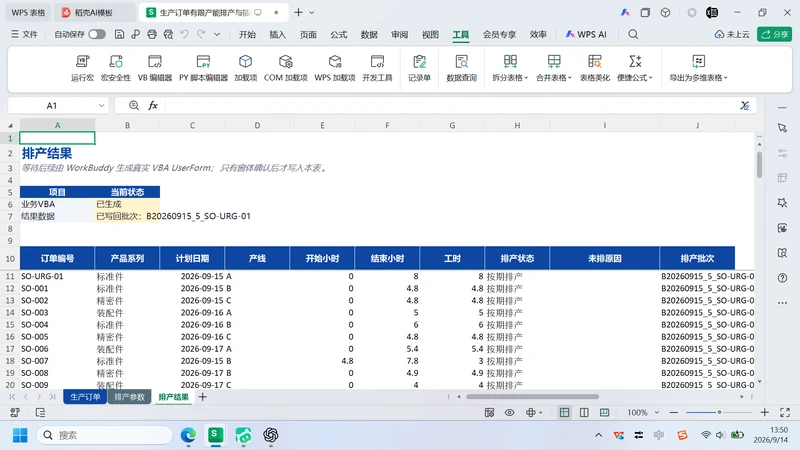Open 加载项 add-ins
Image resolution: width=800 pixels, height=450 pixels.
coord(245,68)
